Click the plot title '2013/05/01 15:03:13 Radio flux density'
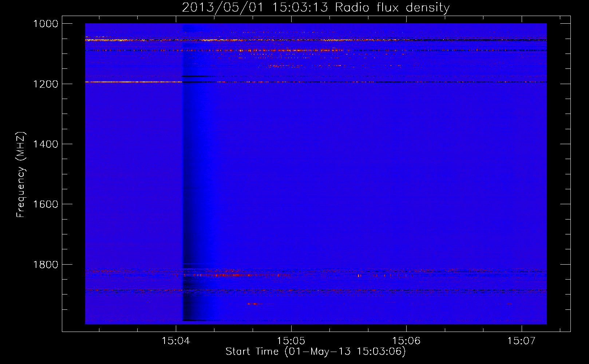The image size is (589, 364). pyautogui.click(x=316, y=7)
